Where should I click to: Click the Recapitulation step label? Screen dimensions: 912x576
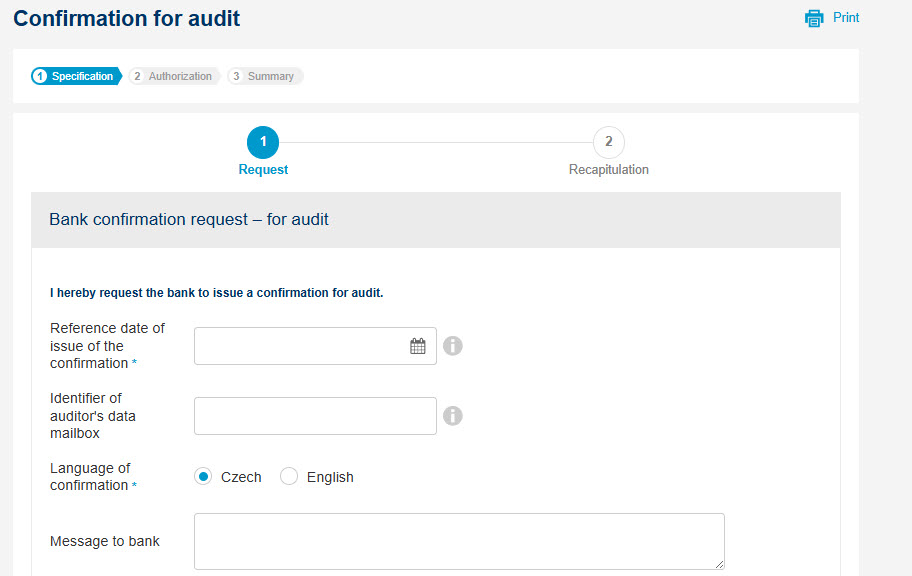(608, 169)
